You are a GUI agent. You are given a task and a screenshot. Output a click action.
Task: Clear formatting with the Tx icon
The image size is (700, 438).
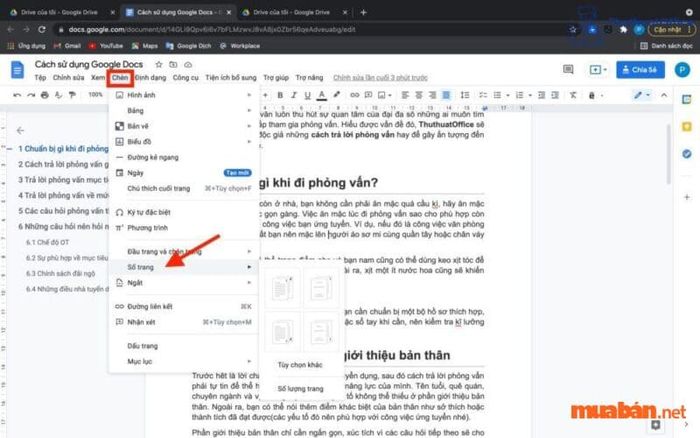[573, 95]
